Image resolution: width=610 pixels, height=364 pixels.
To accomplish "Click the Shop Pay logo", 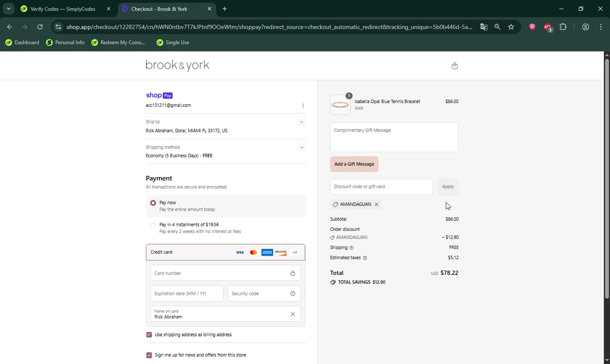I will pos(159,95).
